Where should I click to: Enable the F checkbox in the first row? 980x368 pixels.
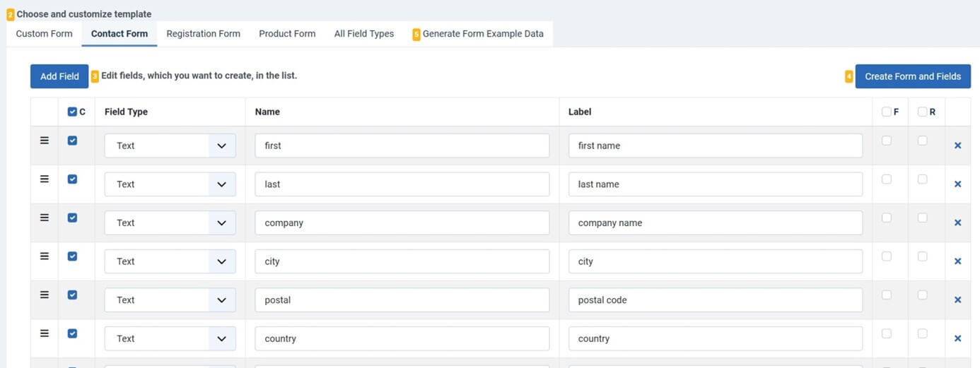887,141
